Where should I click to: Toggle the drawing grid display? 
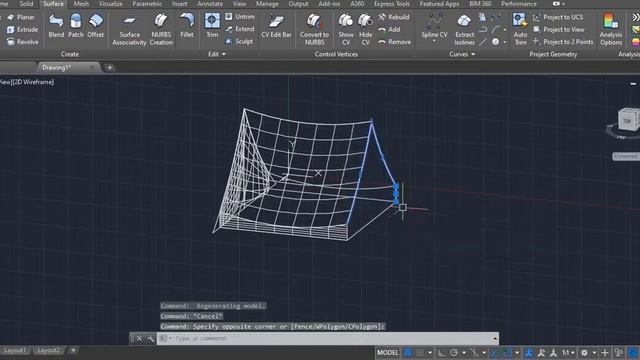click(407, 353)
